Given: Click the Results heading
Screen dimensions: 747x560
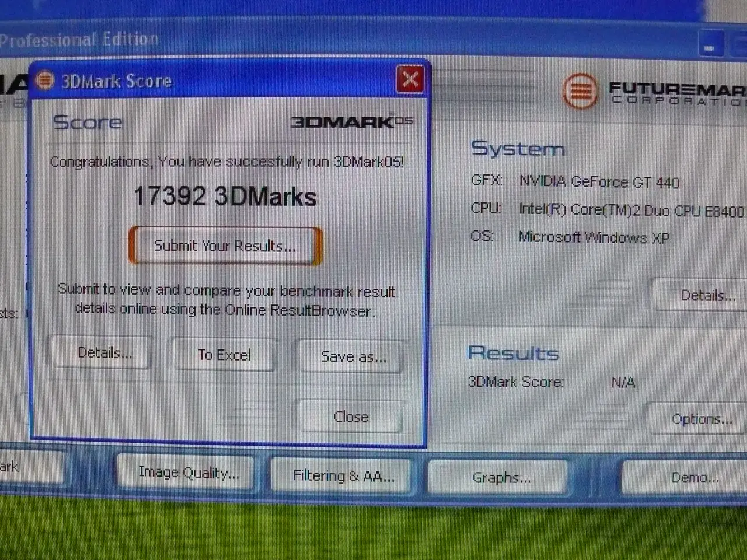Looking at the screenshot, I should pyautogui.click(x=514, y=352).
